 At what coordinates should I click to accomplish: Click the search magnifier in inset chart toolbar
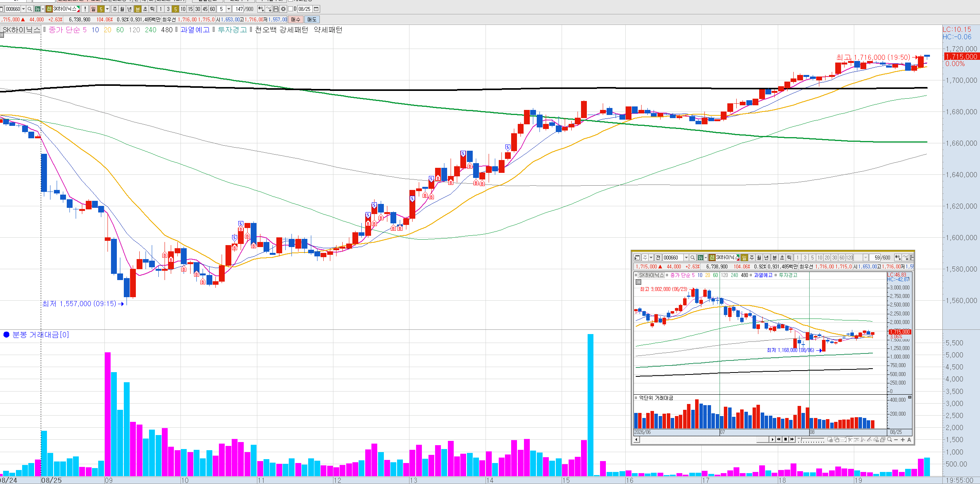[693, 258]
